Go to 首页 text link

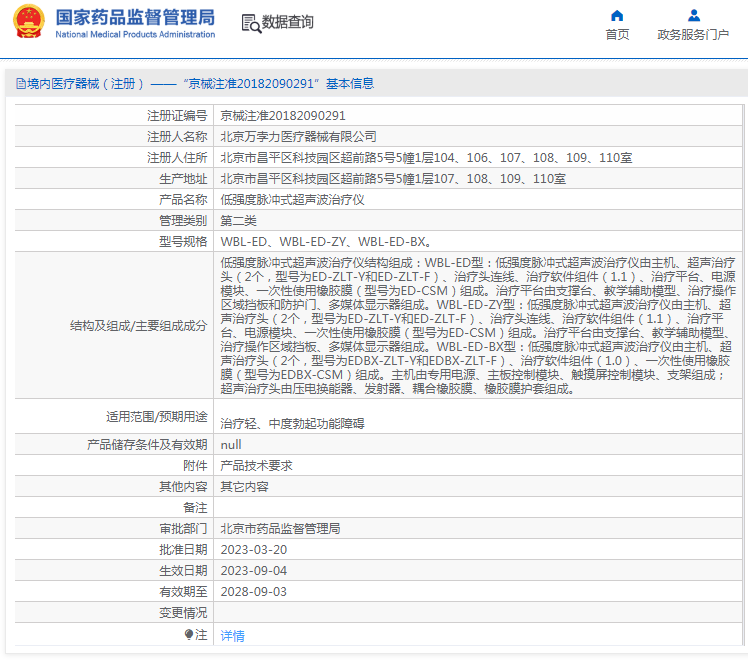pos(617,34)
